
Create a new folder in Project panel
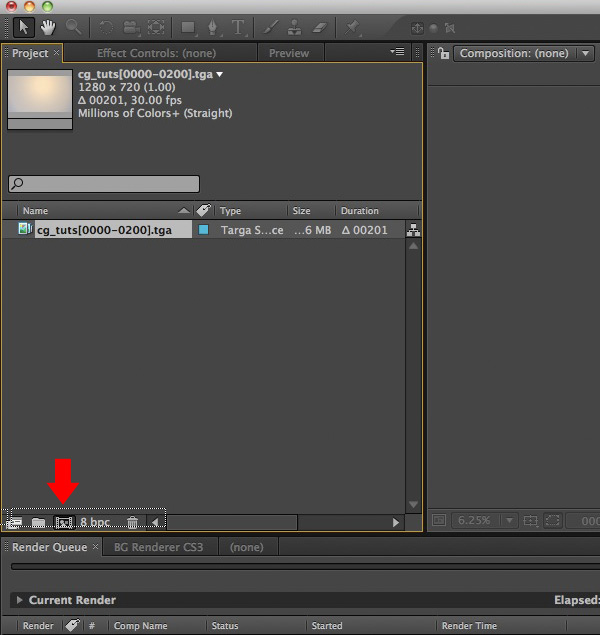coord(38,522)
